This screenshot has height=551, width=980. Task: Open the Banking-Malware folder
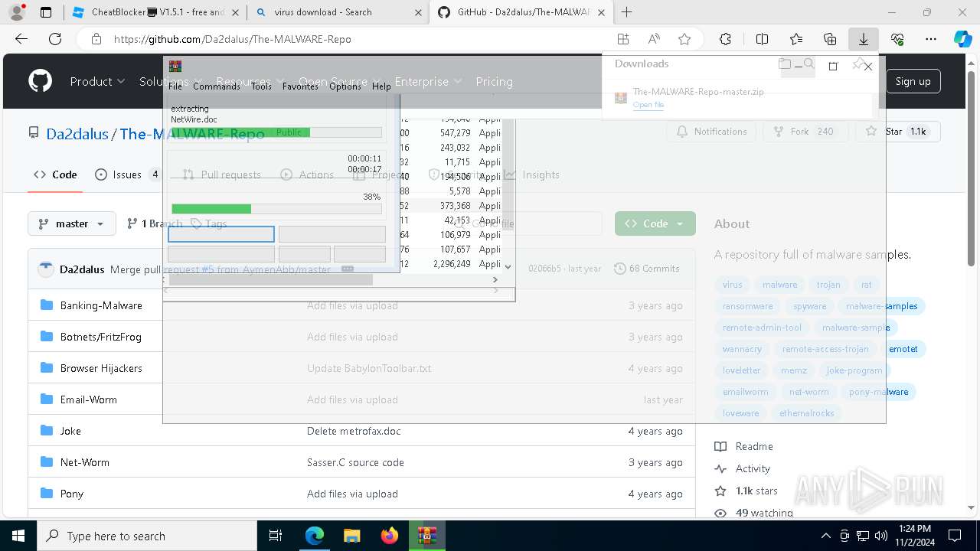click(101, 305)
